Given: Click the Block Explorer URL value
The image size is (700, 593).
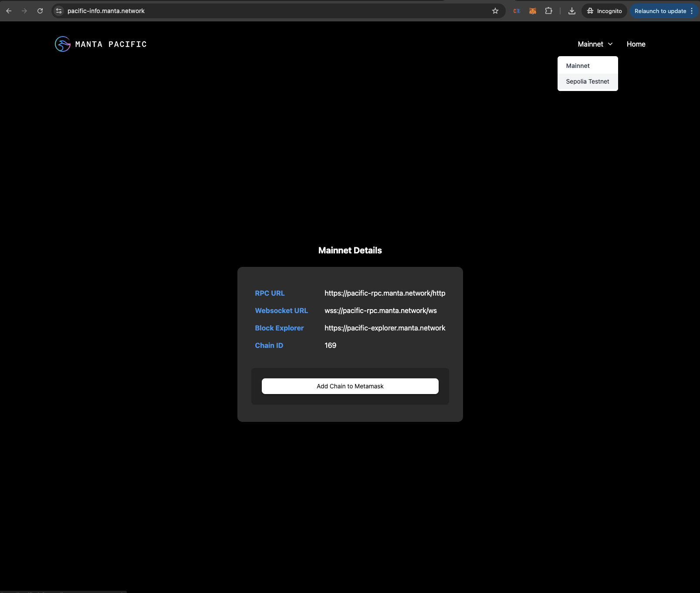Looking at the screenshot, I should coord(385,328).
